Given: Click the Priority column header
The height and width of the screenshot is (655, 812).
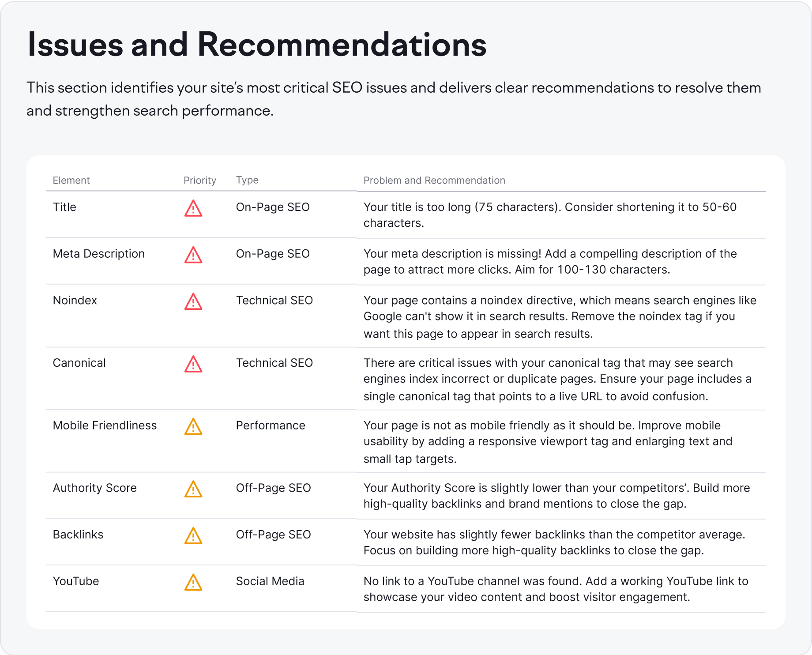Looking at the screenshot, I should (x=200, y=180).
